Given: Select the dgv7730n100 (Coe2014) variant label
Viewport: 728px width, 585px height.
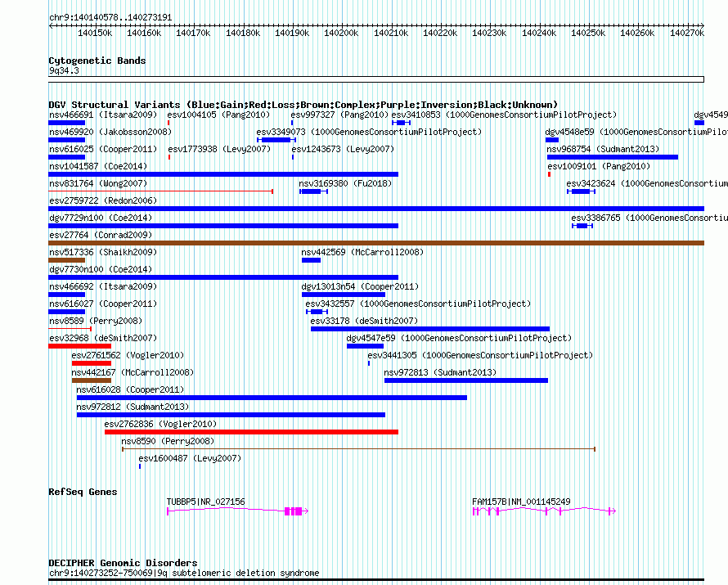Looking at the screenshot, I should pyautogui.click(x=101, y=269).
